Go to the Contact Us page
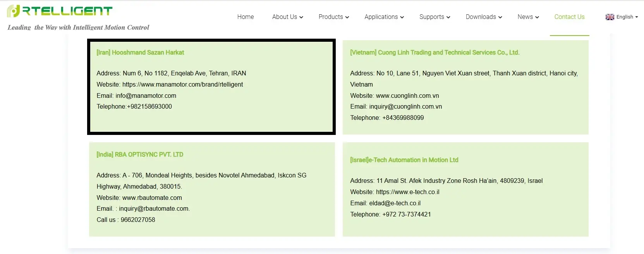 pos(569,17)
